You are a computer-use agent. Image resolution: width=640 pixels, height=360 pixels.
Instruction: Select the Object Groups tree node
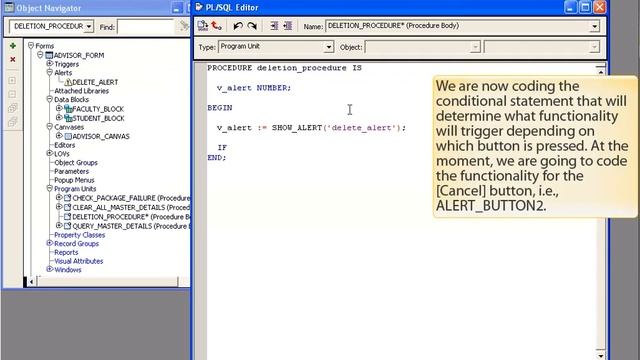click(76, 162)
